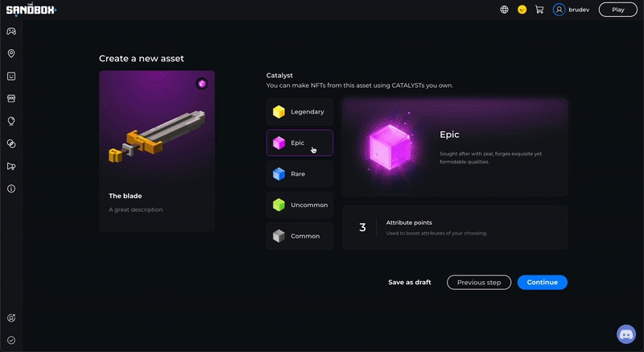This screenshot has width=644, height=352.
Task: Select the Epic catalyst option
Action: point(299,143)
